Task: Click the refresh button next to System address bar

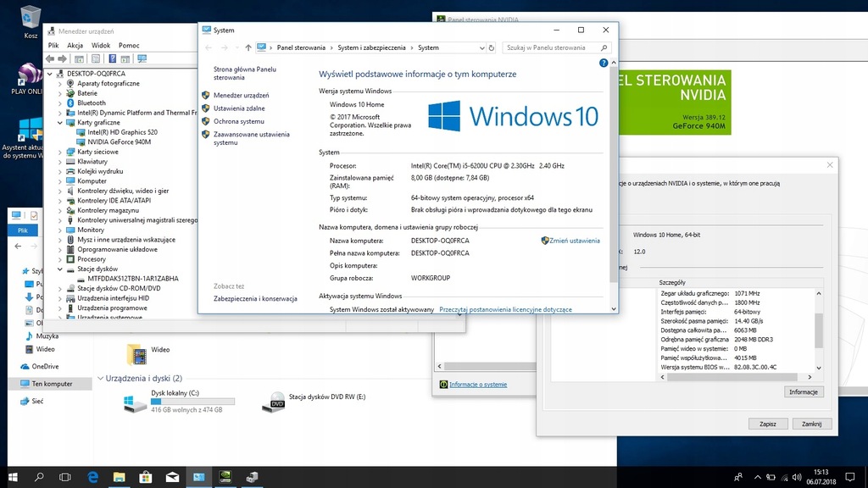Action: pos(491,47)
